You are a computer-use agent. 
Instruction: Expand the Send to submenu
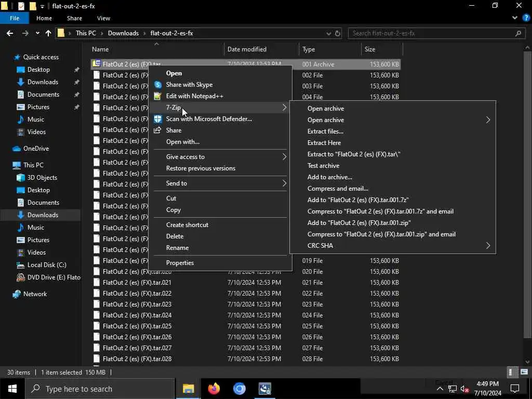click(220, 183)
